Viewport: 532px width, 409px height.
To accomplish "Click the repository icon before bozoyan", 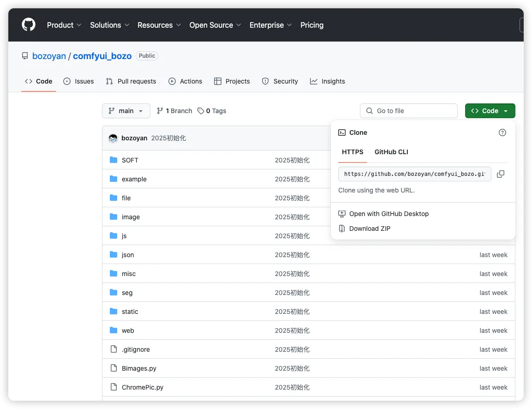I will point(25,56).
